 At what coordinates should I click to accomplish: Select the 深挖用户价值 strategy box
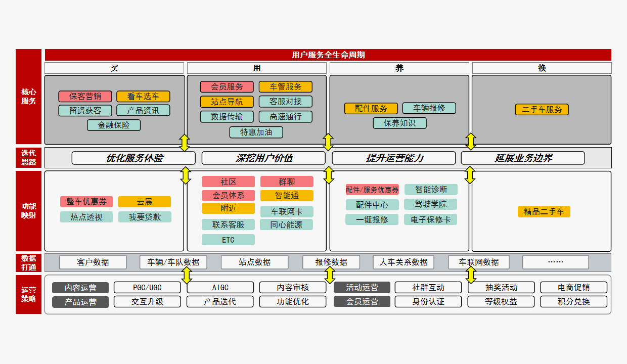pos(263,158)
